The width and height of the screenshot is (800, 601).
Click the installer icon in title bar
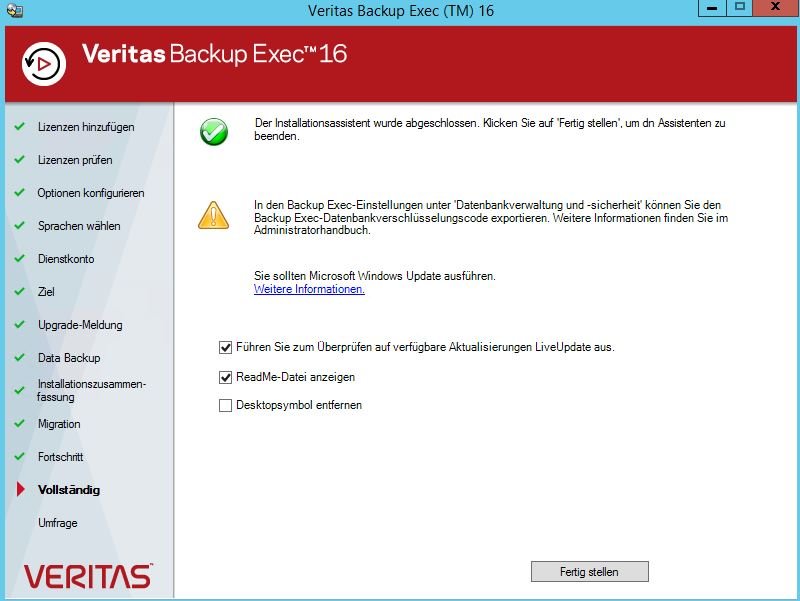(x=15, y=10)
